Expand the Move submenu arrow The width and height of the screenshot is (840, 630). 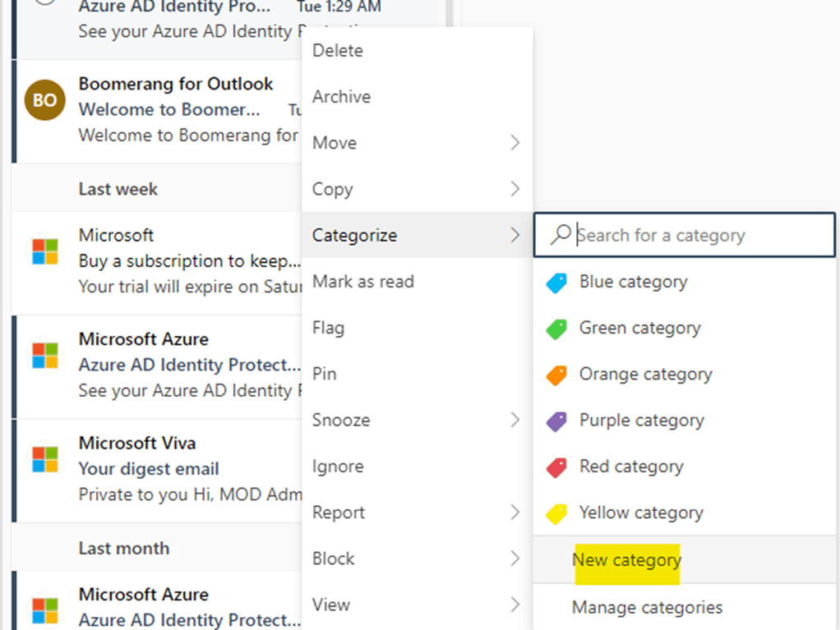[515, 143]
